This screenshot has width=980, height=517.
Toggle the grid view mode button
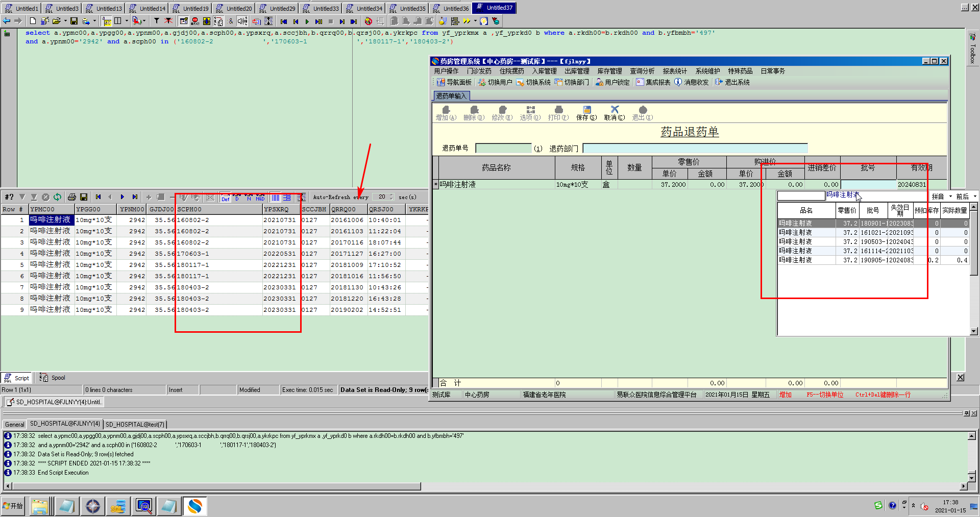pos(276,197)
